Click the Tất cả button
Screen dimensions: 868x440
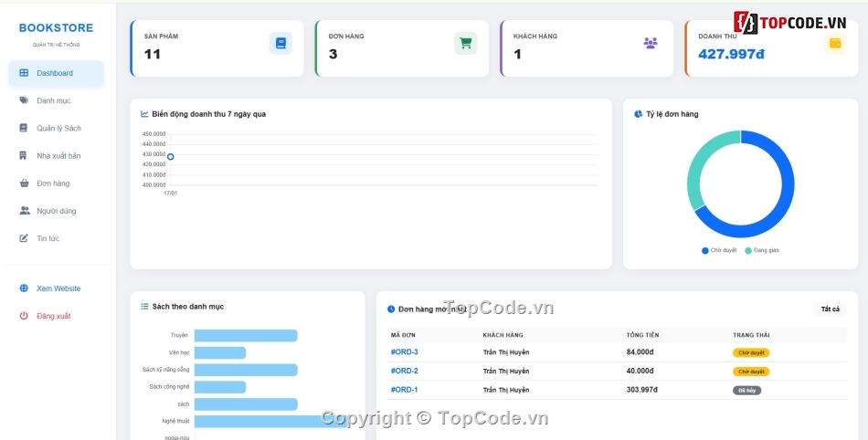coord(830,309)
